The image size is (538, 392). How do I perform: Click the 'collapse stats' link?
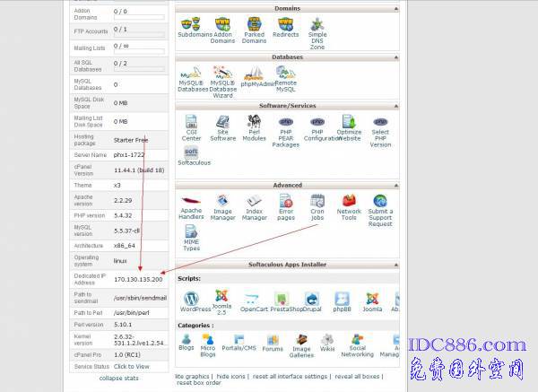(118, 378)
